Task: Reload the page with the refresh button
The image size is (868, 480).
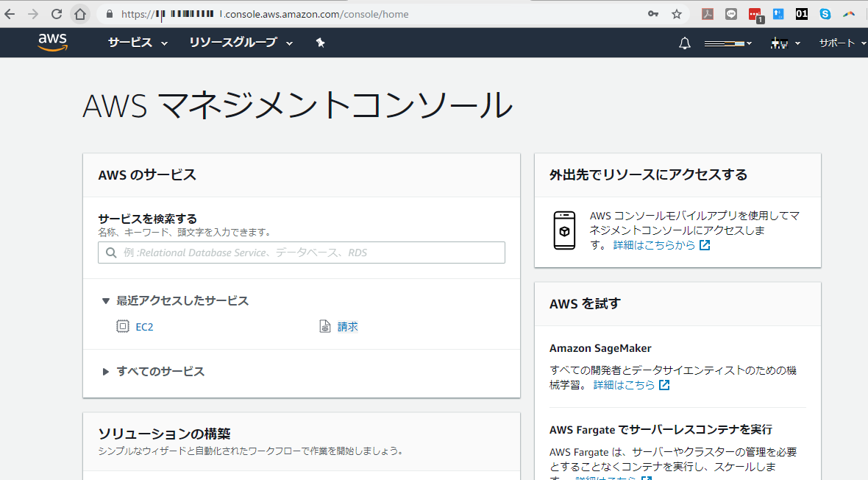Action: [x=57, y=14]
